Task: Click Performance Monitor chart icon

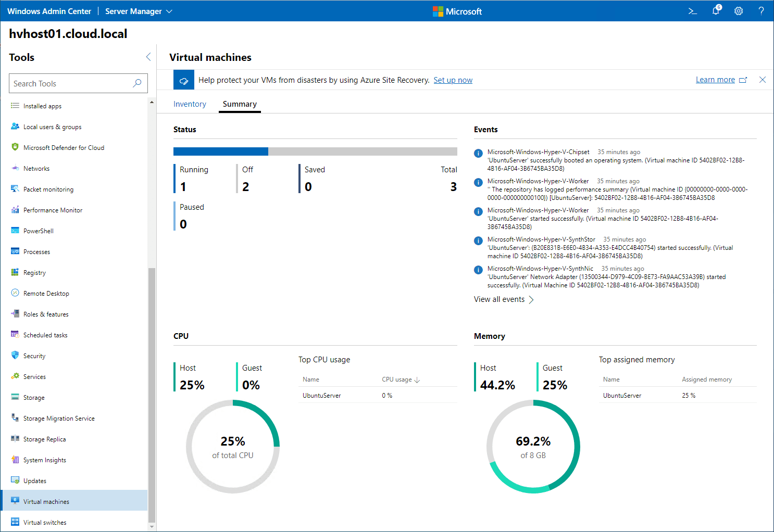Action: click(15, 210)
